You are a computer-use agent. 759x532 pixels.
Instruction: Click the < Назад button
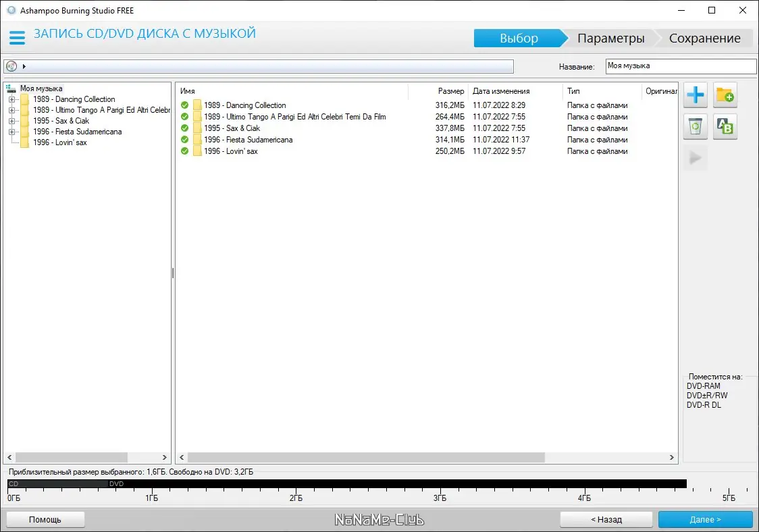coord(606,519)
